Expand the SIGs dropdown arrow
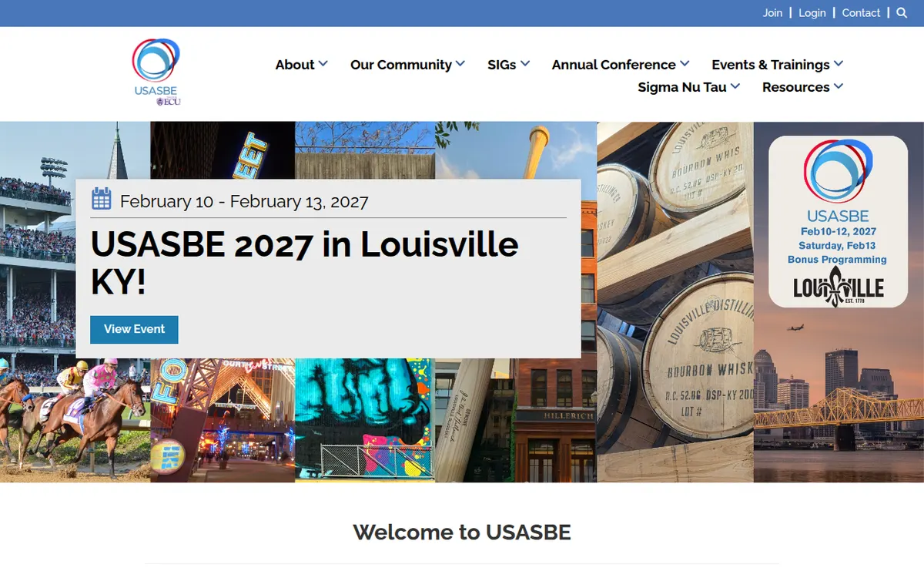Viewport: 924px width, 578px height. pyautogui.click(x=525, y=64)
